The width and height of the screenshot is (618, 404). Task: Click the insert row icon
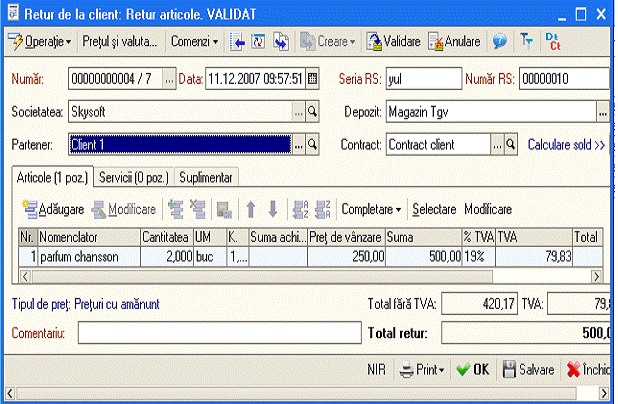(176, 209)
